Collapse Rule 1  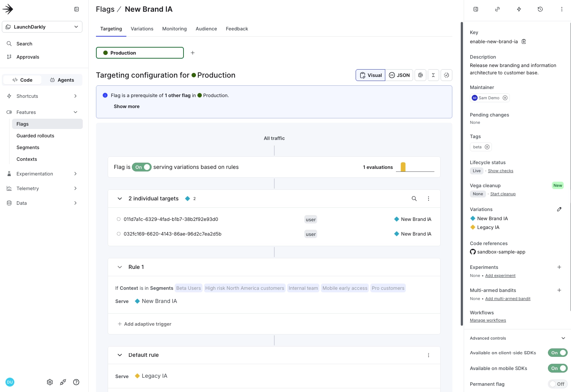(x=120, y=267)
